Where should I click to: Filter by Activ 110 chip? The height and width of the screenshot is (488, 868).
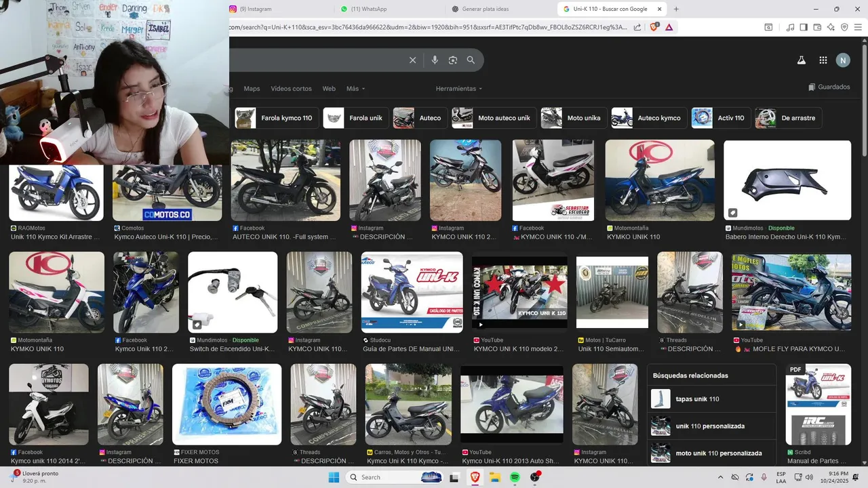721,118
